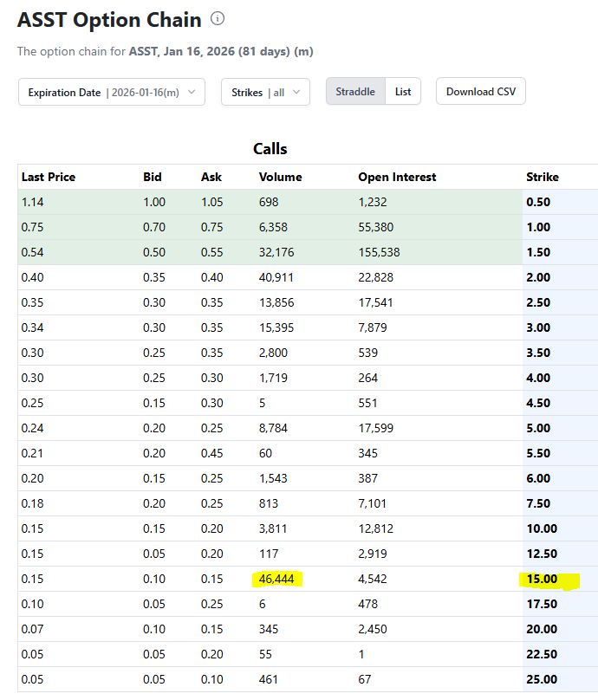The height and width of the screenshot is (700, 598).
Task: Click open interest value 22,828
Action: pos(375,277)
